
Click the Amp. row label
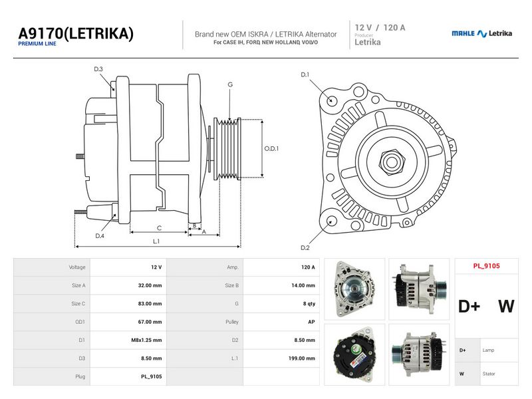[x=233, y=267]
